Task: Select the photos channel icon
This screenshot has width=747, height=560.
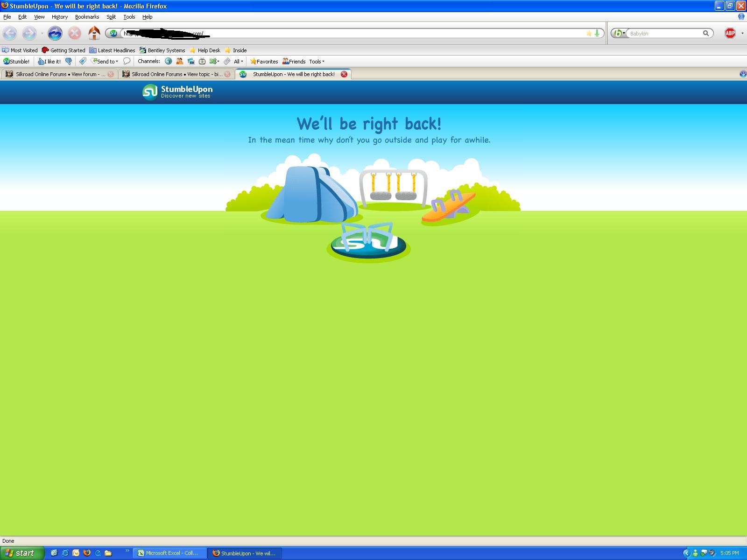Action: pyautogui.click(x=190, y=61)
